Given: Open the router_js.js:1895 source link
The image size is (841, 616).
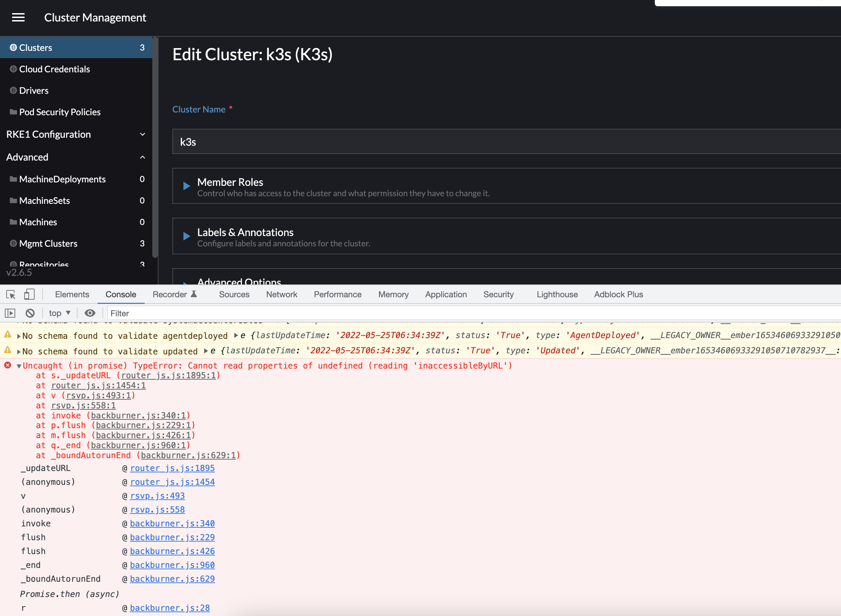Looking at the screenshot, I should coord(172,468).
